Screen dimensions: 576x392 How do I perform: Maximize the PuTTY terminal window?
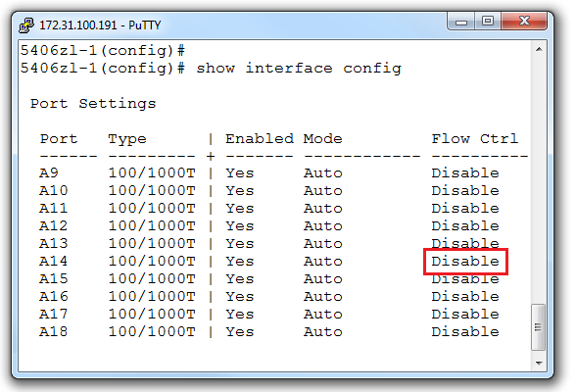click(x=488, y=22)
